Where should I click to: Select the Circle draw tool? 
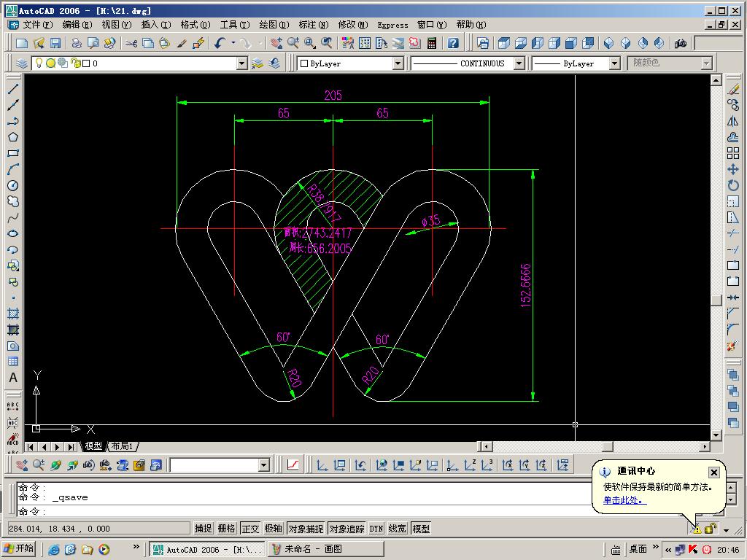pyautogui.click(x=13, y=185)
